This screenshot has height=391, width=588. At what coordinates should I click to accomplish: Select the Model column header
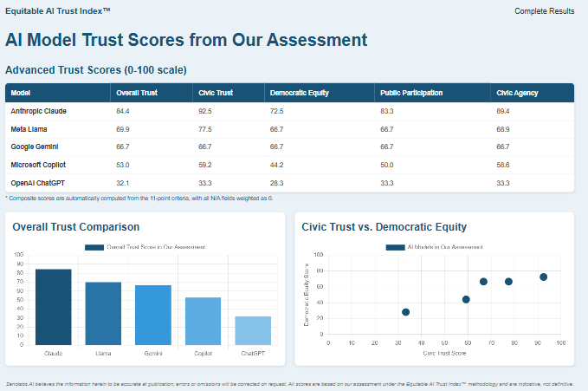tap(21, 93)
